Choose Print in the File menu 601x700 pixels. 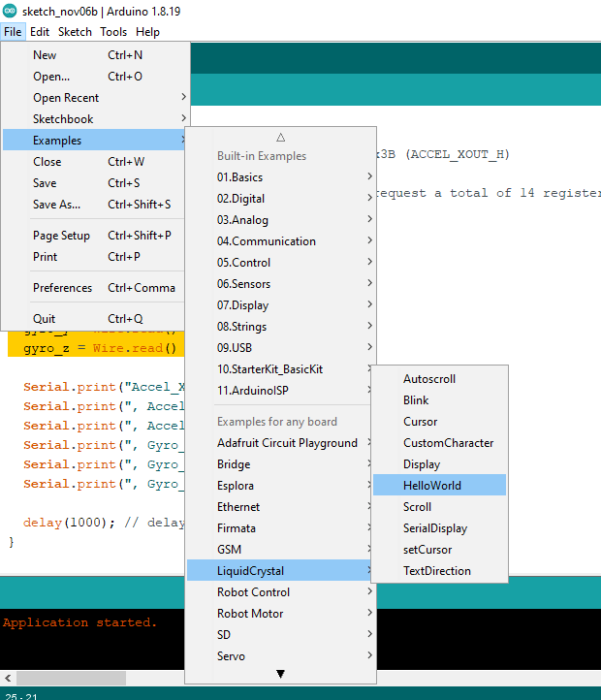click(x=94, y=257)
